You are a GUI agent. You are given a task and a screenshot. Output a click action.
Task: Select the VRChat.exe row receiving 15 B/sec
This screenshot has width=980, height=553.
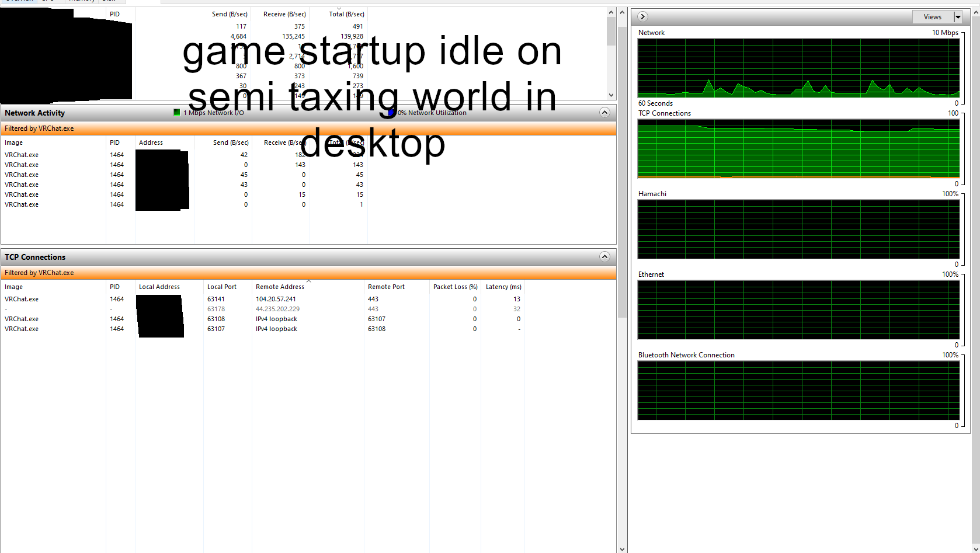[185, 194]
